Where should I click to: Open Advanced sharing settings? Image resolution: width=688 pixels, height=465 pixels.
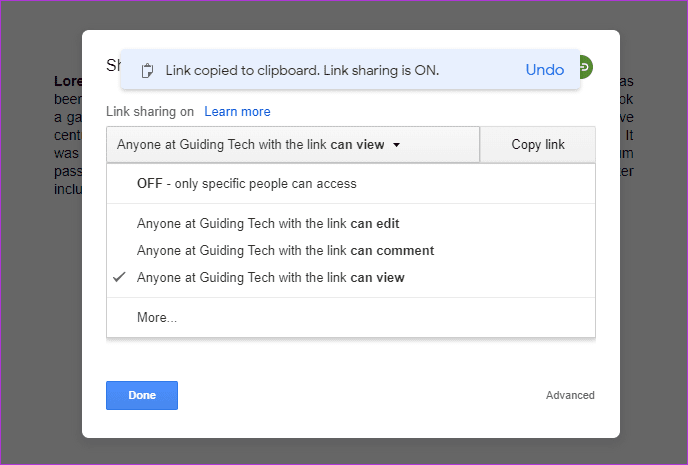(570, 395)
